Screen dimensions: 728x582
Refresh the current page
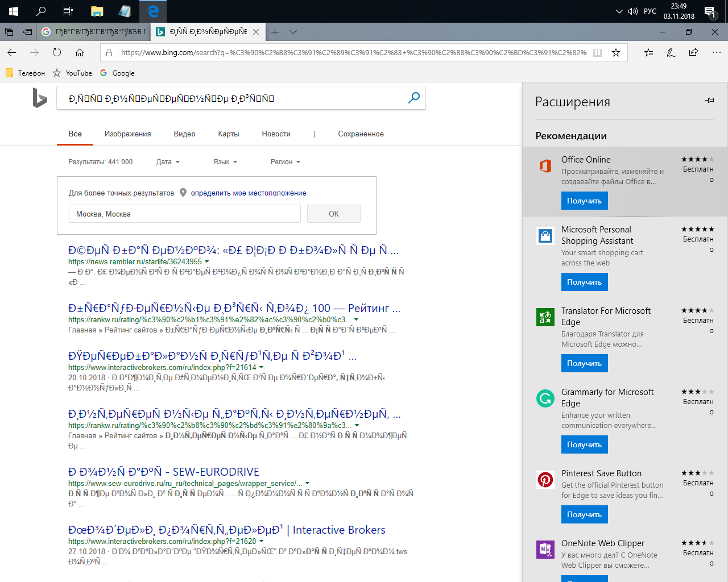pyautogui.click(x=57, y=52)
